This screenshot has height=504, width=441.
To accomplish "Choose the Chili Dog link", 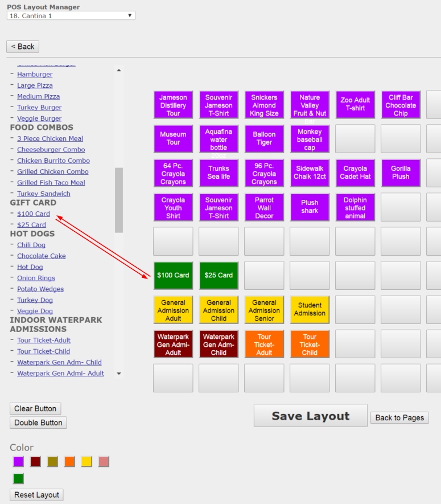I will click(31, 245).
